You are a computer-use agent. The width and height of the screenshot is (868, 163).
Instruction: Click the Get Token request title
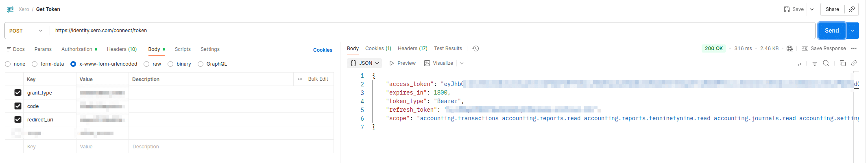48,9
